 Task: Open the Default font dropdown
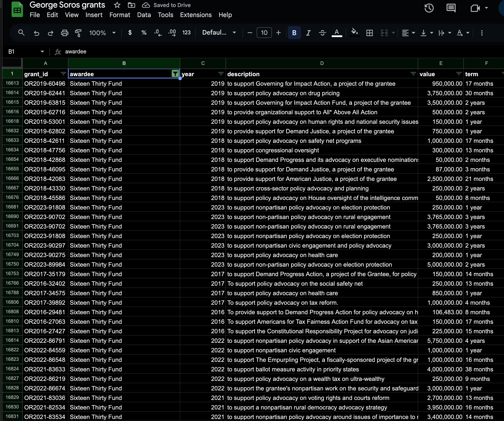[x=219, y=33]
